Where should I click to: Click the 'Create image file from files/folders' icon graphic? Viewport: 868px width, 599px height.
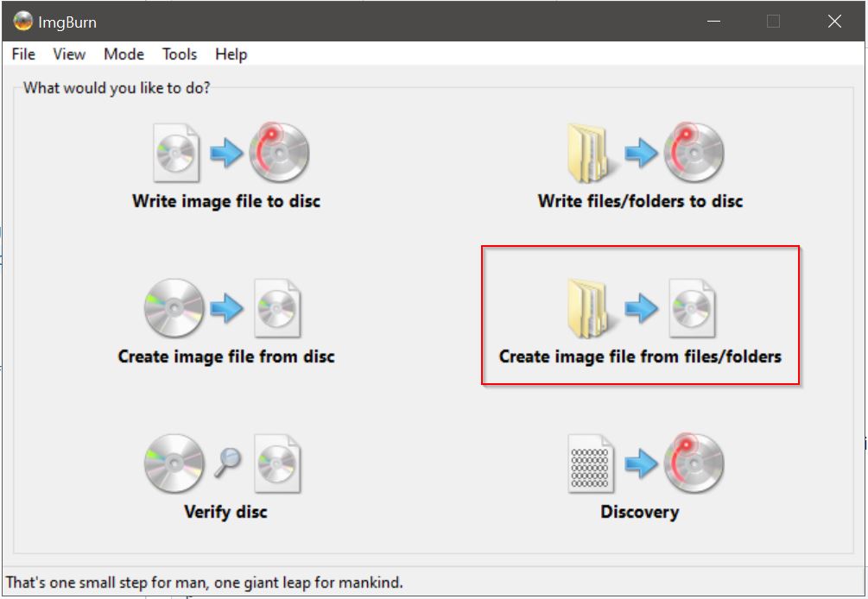(x=641, y=308)
